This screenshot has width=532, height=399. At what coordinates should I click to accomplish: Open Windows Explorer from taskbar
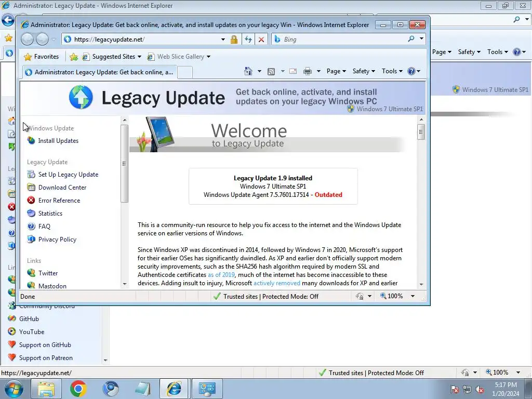click(x=46, y=389)
